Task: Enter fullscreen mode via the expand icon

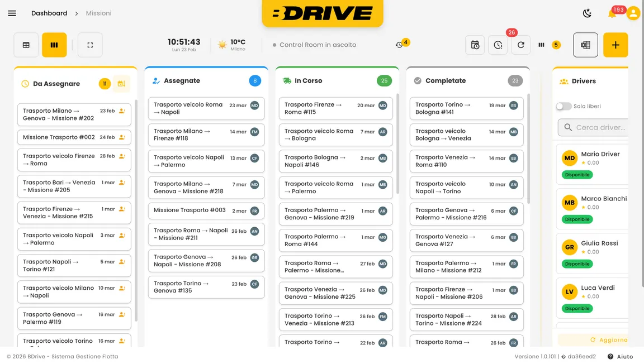Action: (x=90, y=45)
